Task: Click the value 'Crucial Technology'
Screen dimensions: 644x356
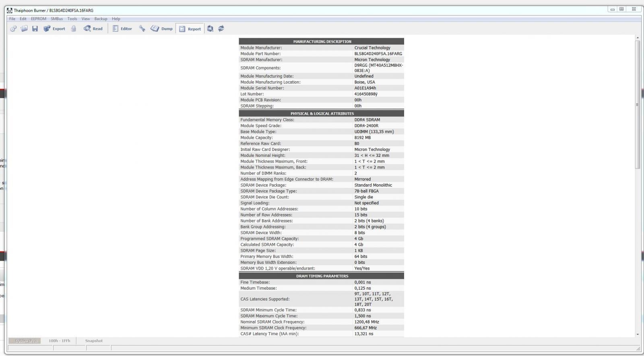Action: (372, 47)
